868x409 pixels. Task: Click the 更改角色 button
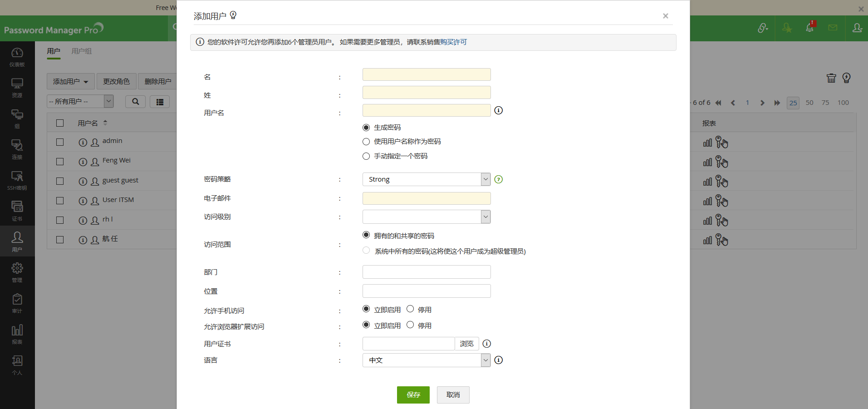116,81
